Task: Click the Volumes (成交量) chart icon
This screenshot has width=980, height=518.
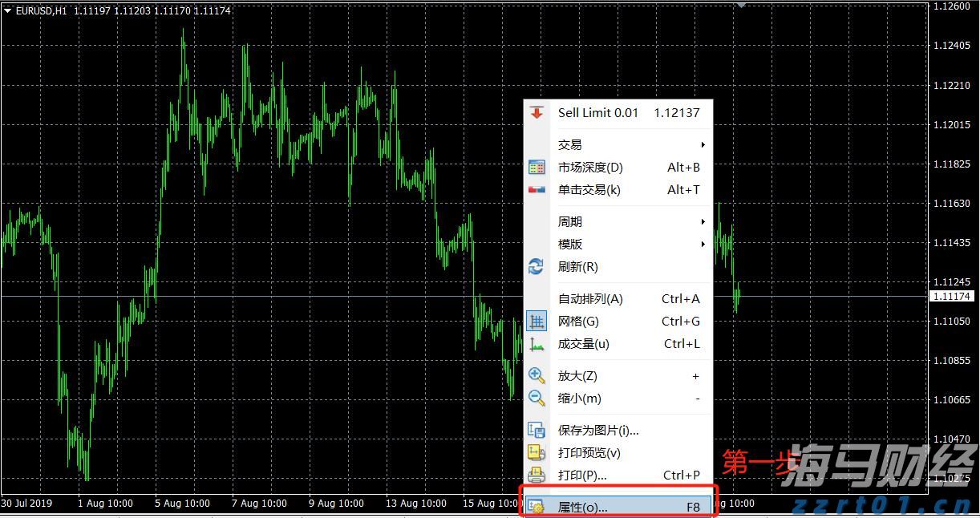Action: 537,343
